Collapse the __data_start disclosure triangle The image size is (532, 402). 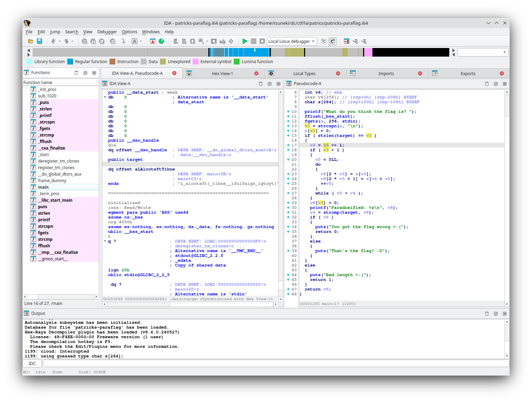pos(105,97)
